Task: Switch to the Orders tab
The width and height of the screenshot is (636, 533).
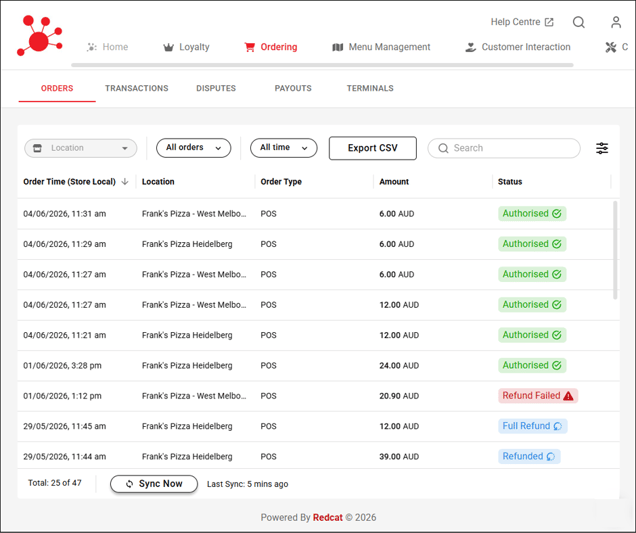Action: tap(57, 88)
